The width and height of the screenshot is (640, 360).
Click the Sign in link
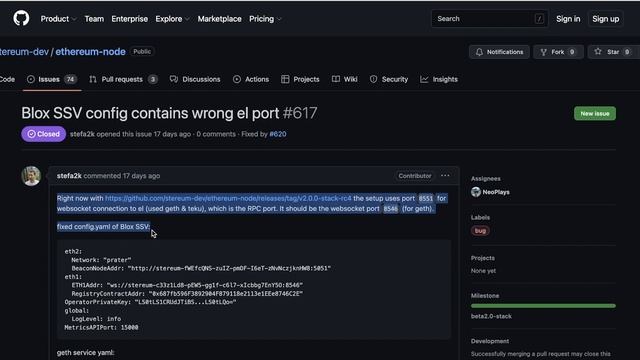tap(568, 19)
